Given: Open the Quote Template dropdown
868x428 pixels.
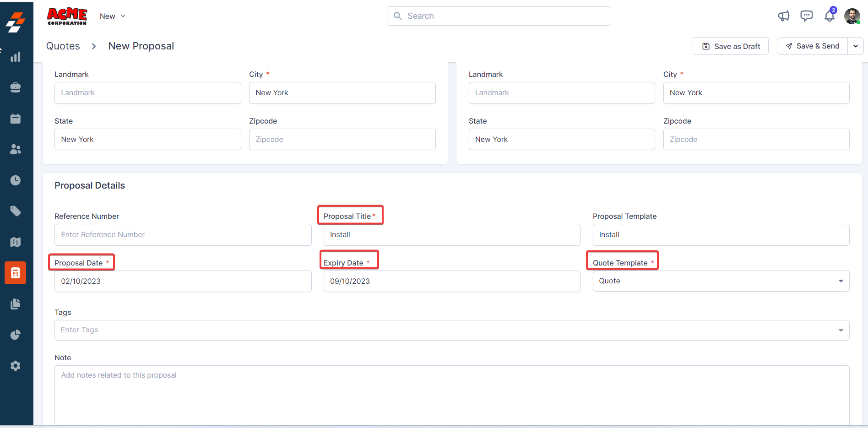Looking at the screenshot, I should pos(721,281).
